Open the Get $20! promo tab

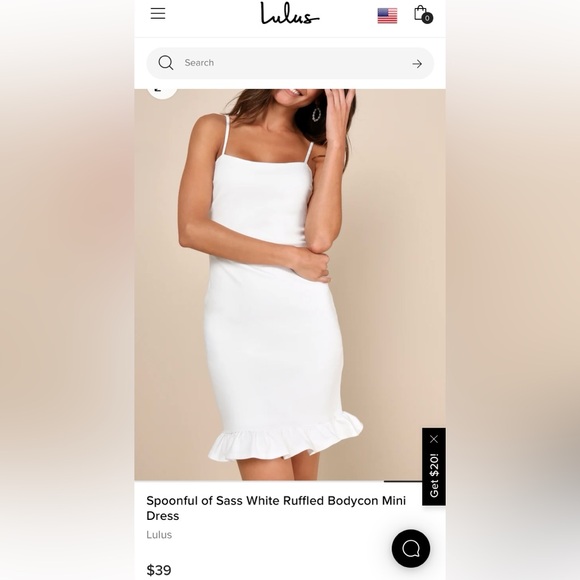(x=434, y=475)
